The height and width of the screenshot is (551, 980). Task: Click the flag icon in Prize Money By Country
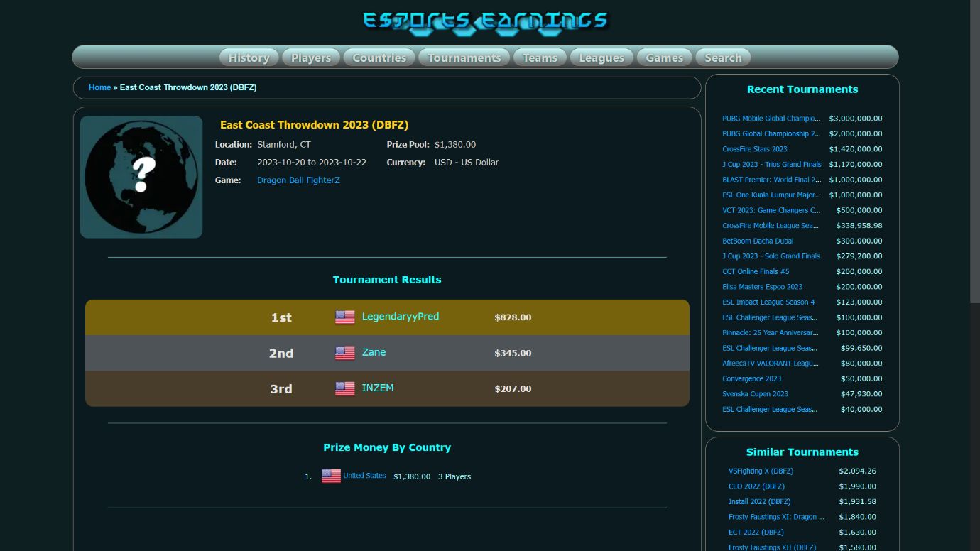(331, 476)
